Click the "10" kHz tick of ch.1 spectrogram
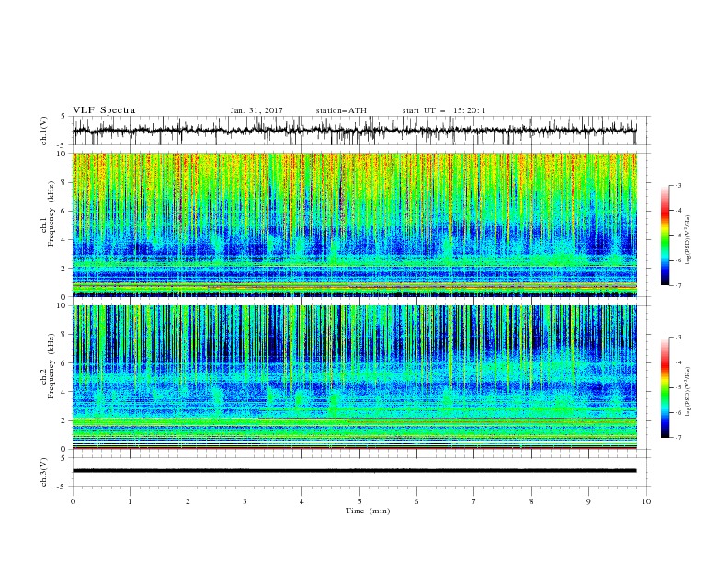The image size is (728, 563). click(63, 154)
